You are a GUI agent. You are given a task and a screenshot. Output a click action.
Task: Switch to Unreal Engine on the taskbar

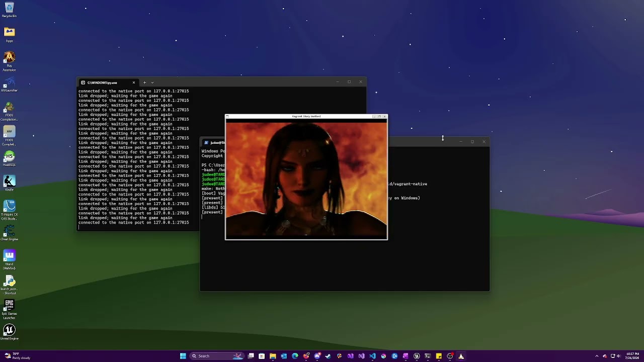(417, 356)
